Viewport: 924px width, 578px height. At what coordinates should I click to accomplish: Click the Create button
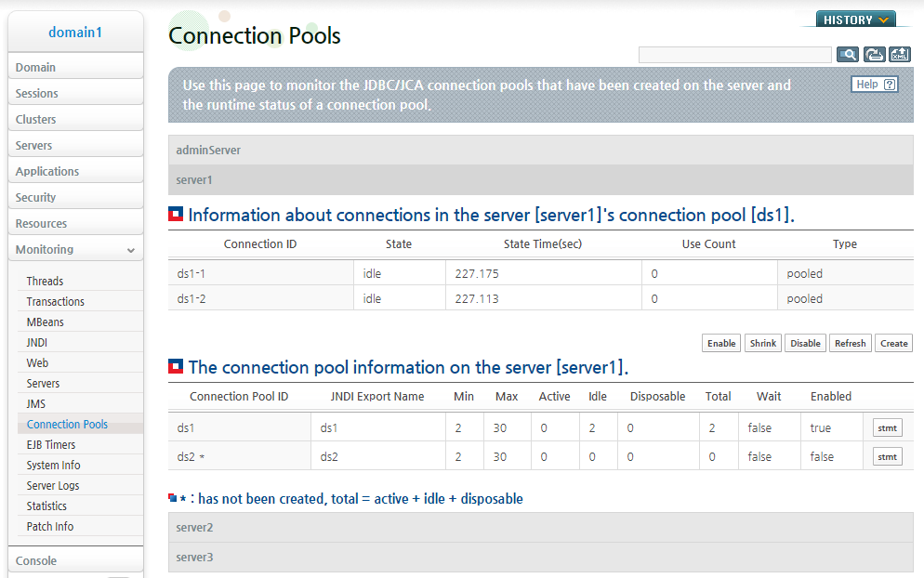click(894, 343)
